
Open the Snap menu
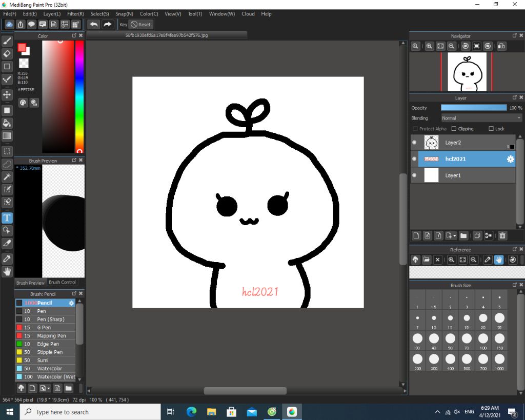(124, 14)
